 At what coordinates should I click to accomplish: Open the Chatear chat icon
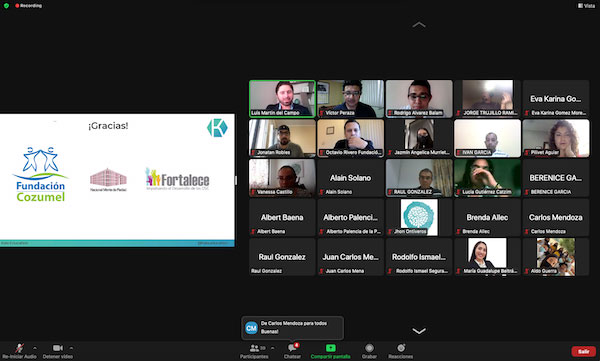pyautogui.click(x=292, y=348)
